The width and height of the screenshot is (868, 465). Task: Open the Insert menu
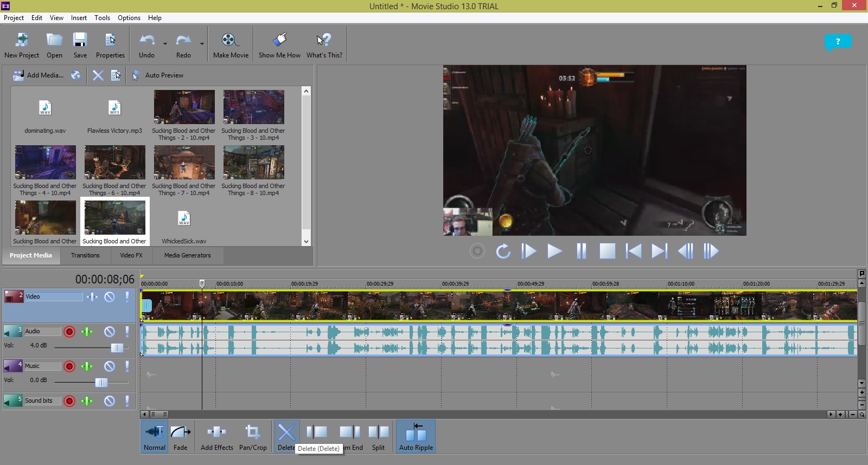point(79,18)
